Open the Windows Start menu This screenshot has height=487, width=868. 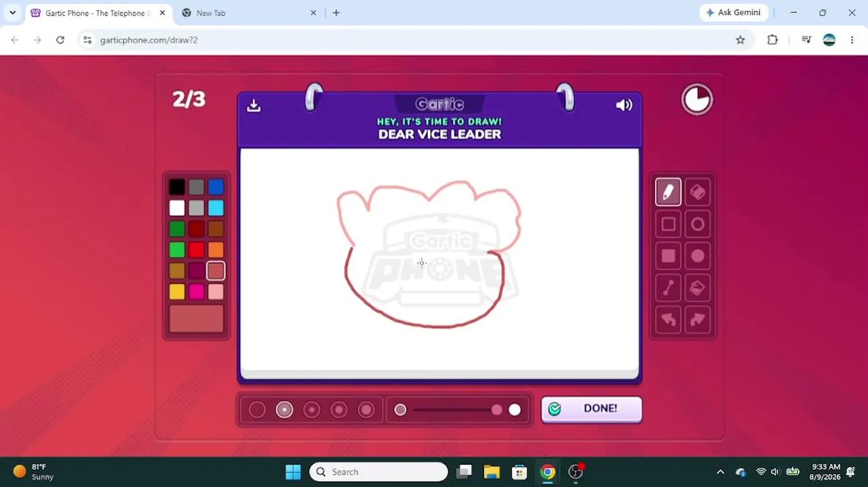[x=293, y=471]
